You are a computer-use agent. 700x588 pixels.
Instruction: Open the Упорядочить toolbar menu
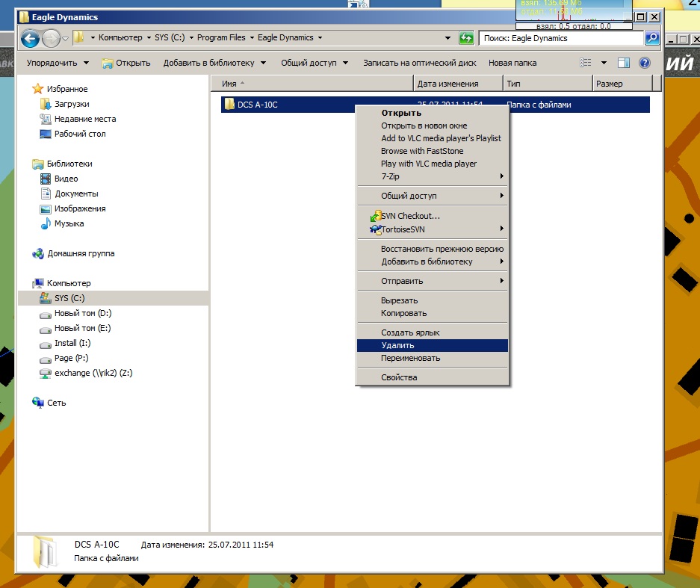pyautogui.click(x=58, y=63)
